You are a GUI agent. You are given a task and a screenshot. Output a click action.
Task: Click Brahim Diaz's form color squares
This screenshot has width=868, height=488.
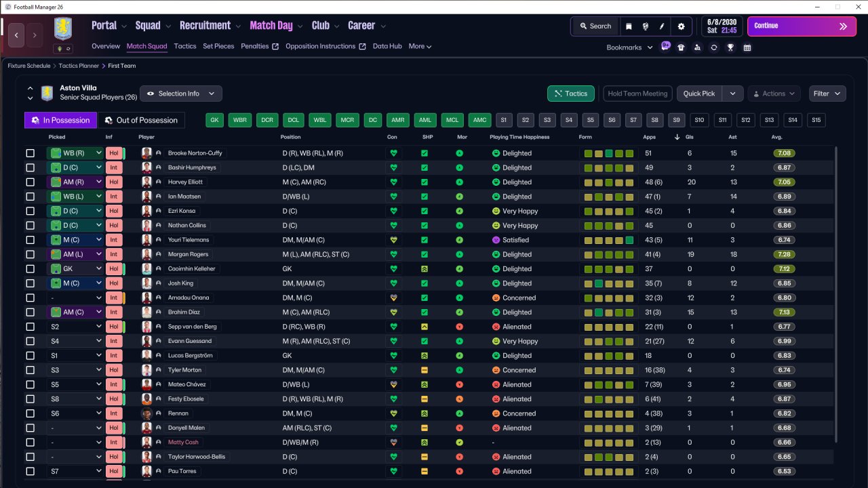point(609,312)
